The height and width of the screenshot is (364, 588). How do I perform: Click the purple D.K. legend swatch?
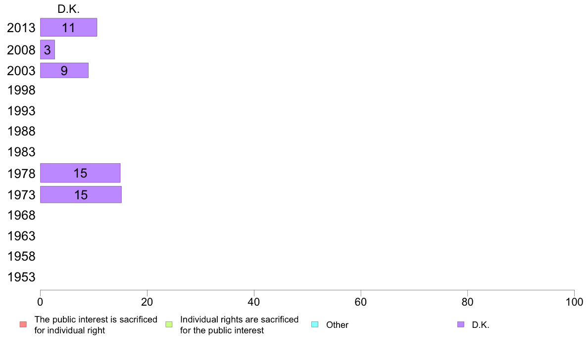tap(461, 324)
